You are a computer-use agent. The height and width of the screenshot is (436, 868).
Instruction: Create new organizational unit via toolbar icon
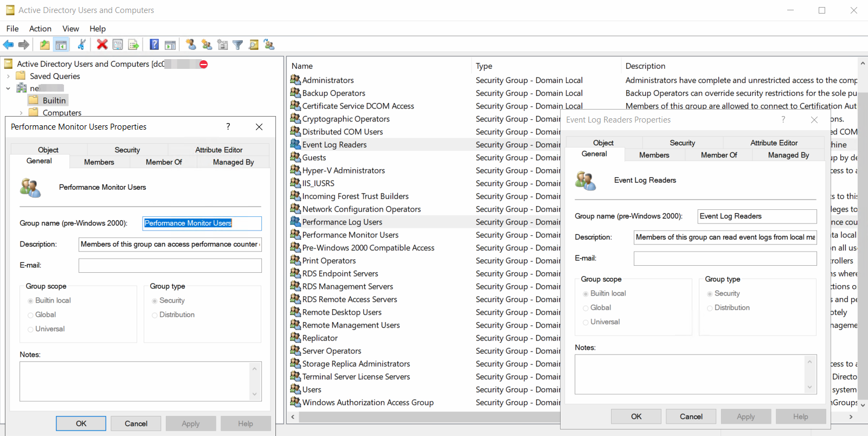(x=222, y=44)
